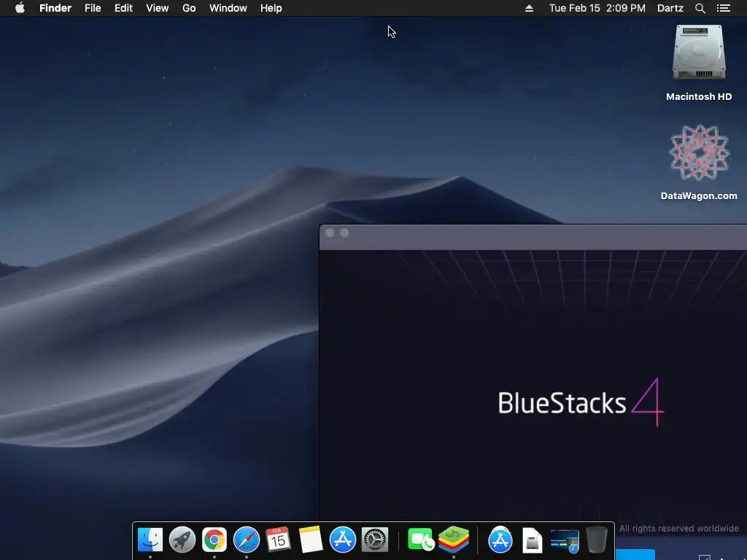This screenshot has width=747, height=560.
Task: Open the View menu
Action: tap(158, 8)
